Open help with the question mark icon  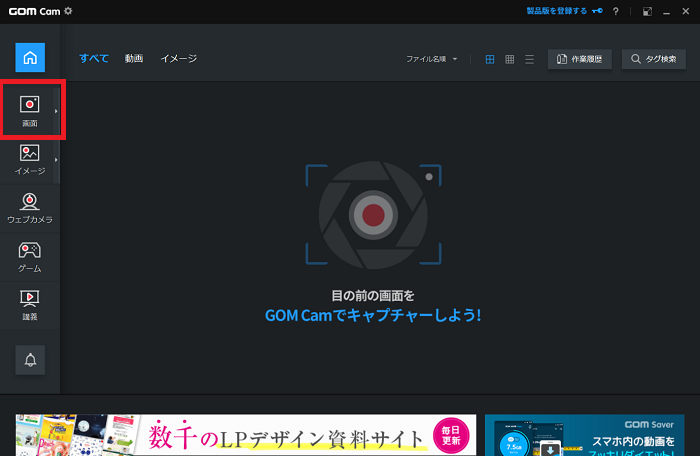[x=616, y=12]
